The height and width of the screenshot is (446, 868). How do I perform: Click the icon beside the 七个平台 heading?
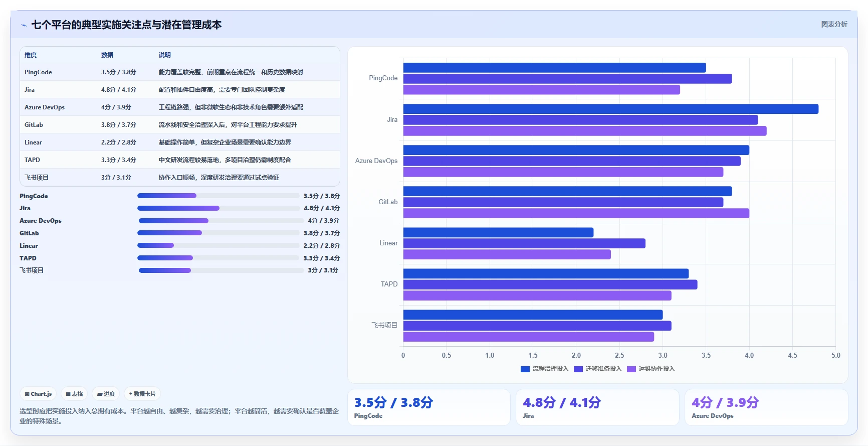(24, 25)
